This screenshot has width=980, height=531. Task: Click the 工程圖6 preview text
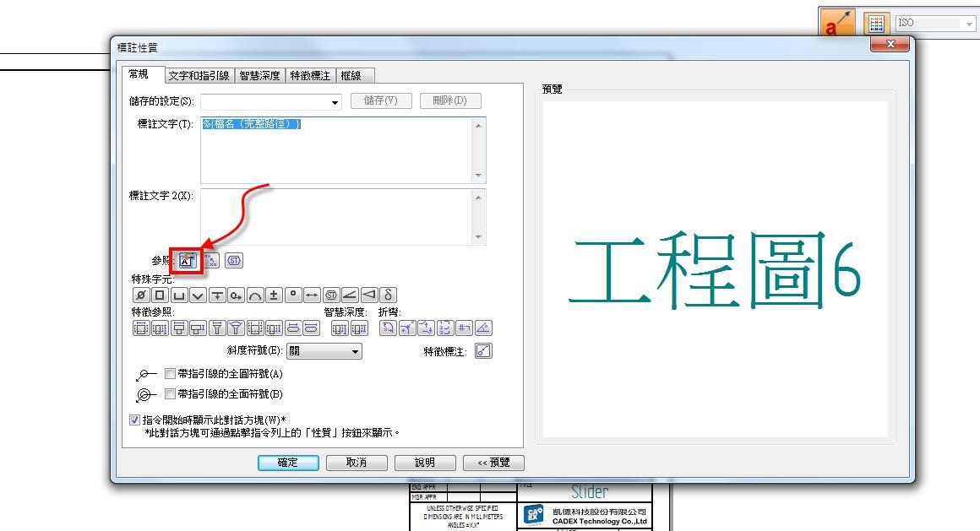click(715, 269)
